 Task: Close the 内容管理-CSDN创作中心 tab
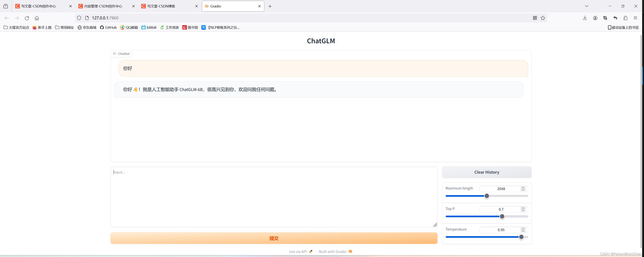pyautogui.click(x=133, y=6)
